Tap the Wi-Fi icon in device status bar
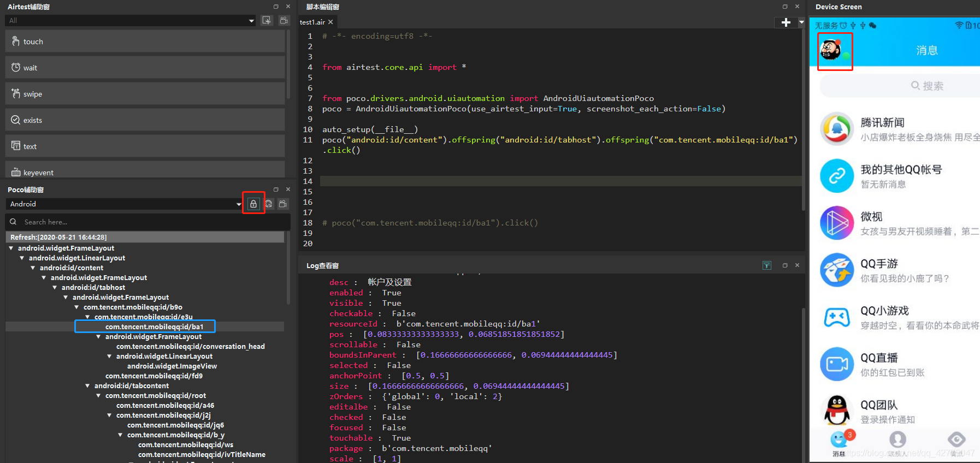 coord(959,25)
